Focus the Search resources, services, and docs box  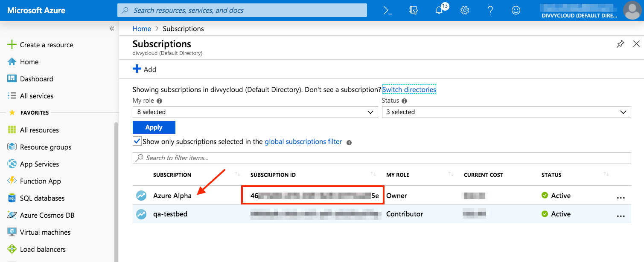pos(242,10)
